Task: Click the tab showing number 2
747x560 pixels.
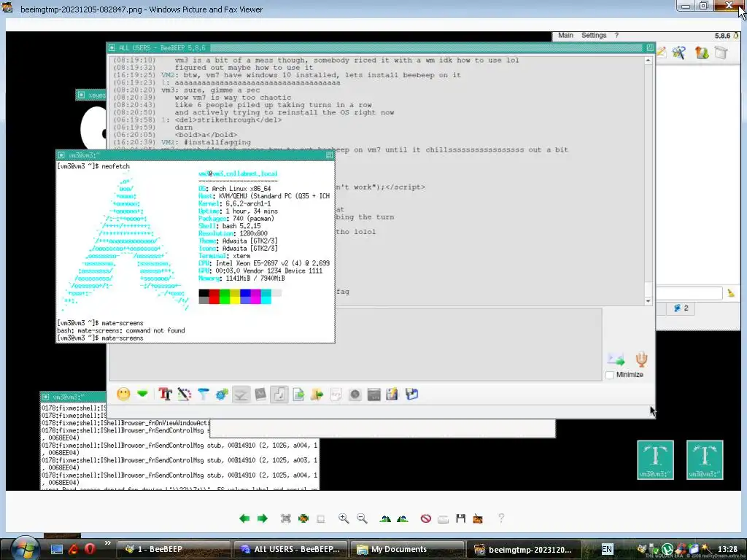Action: coord(681,308)
